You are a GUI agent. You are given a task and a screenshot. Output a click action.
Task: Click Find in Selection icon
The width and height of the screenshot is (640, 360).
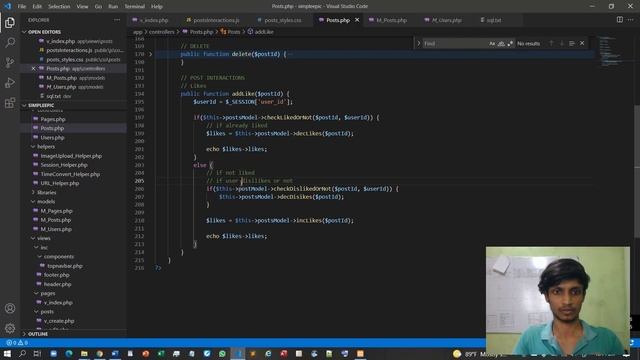pyautogui.click(x=572, y=43)
